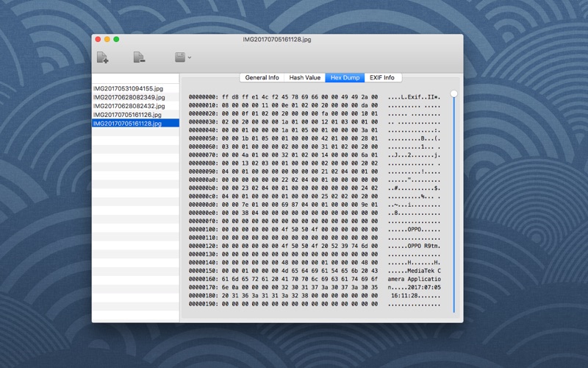Click the window title IMG20170705161128.jpg
588x368 pixels.
tap(277, 39)
